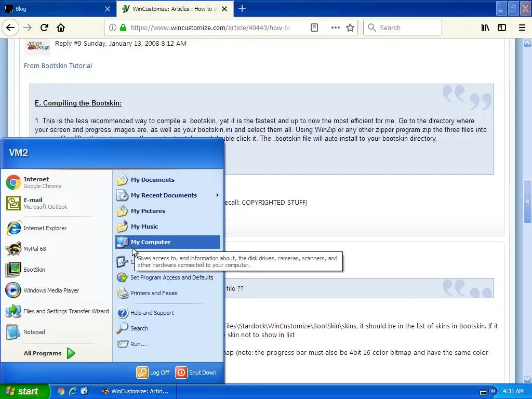This screenshot has width=532, height=399.
Task: Open a new browser tab
Action: coord(242,8)
